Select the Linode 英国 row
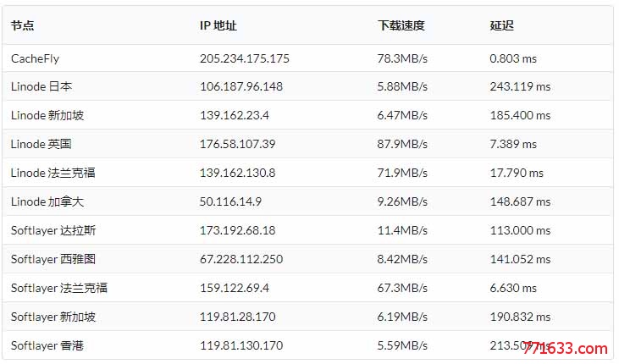 307,144
